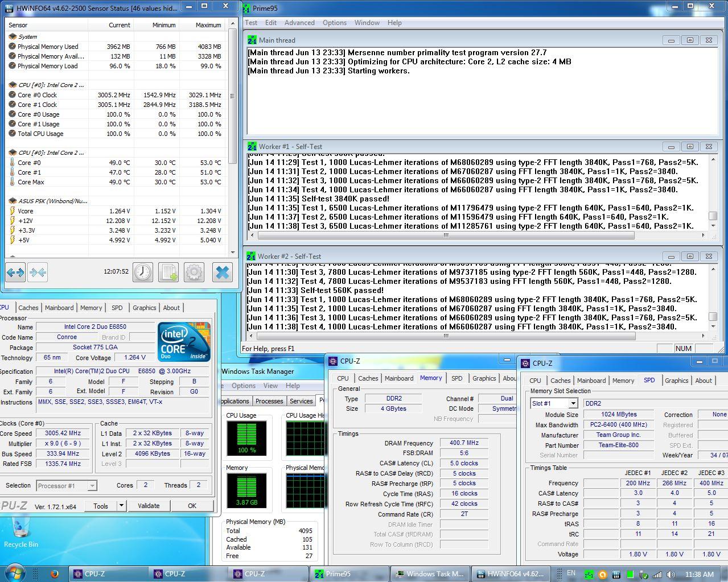
Task: Click the green square tray icon
Action: (630, 574)
